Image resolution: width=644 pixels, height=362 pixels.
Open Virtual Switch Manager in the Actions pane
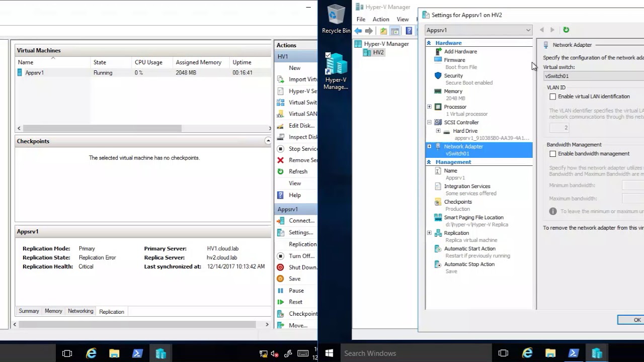tap(297, 103)
